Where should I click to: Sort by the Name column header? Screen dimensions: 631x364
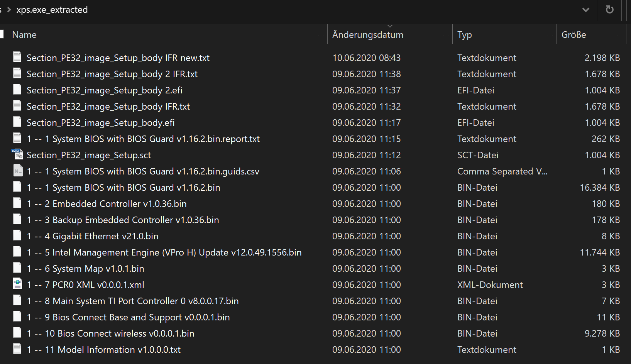(24, 35)
